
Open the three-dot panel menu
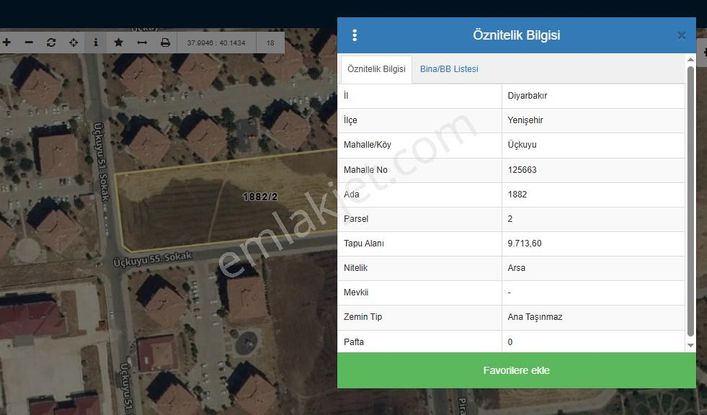click(x=355, y=35)
